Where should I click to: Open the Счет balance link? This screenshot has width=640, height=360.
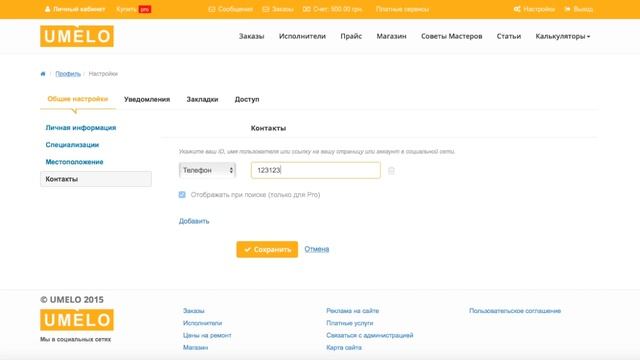(x=332, y=9)
